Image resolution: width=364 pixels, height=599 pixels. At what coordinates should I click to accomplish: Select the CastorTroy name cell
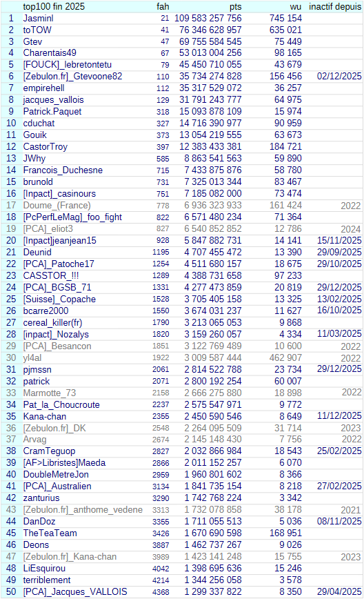[45, 147]
